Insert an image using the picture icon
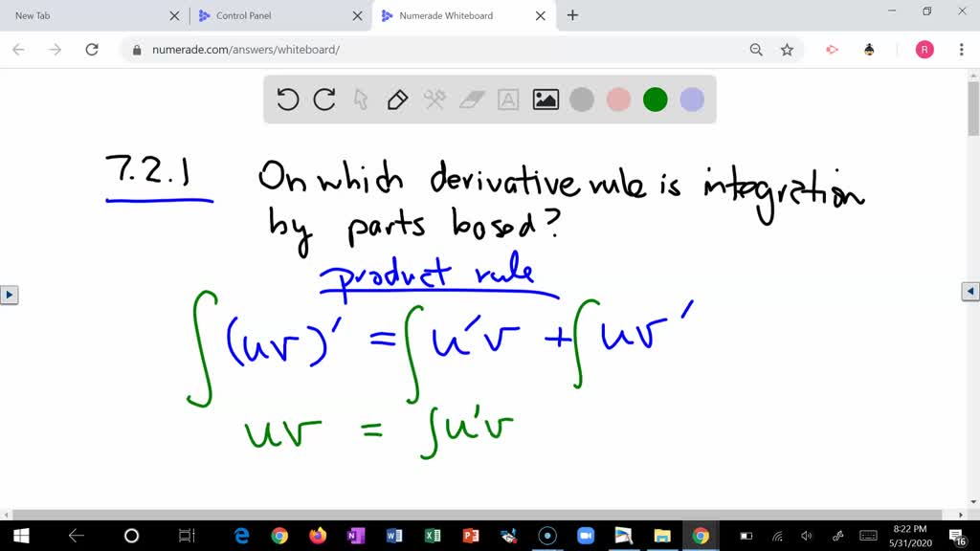This screenshot has width=980, height=551. (545, 99)
